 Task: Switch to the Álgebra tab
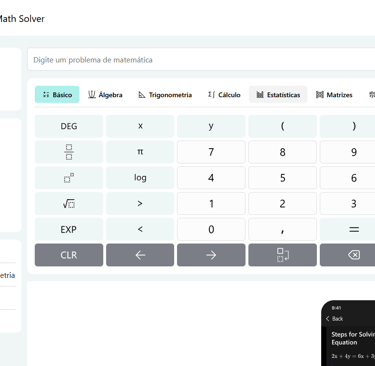(x=105, y=95)
